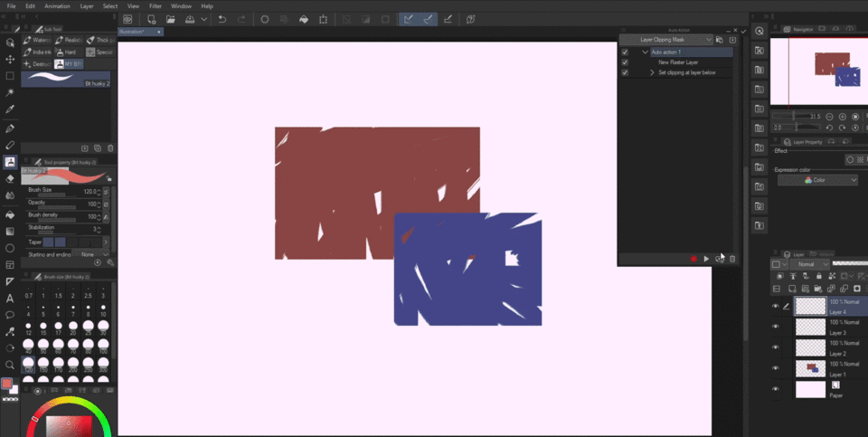This screenshot has width=868, height=437.
Task: Rotate canvas left in Navigator
Action: click(x=829, y=128)
